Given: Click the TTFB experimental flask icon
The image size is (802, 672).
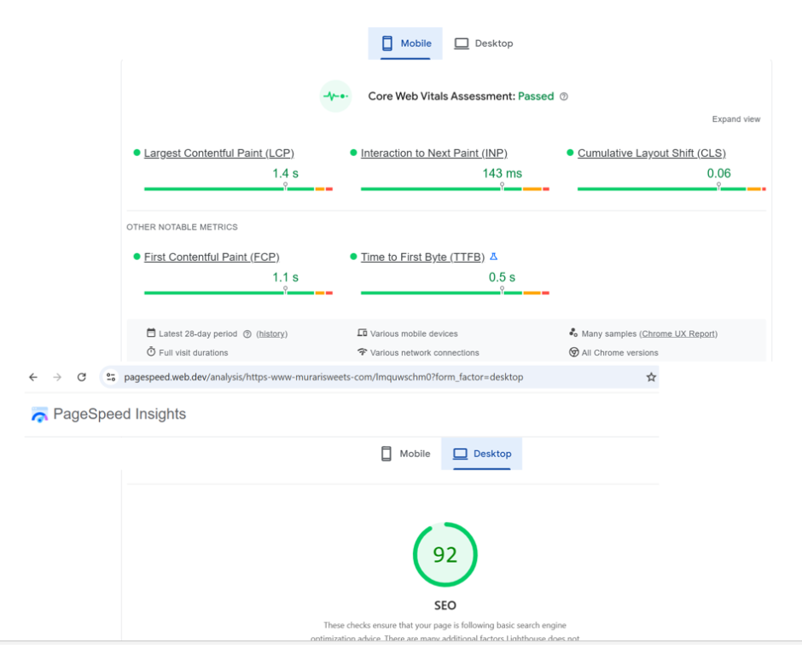Looking at the screenshot, I should pos(493,257).
